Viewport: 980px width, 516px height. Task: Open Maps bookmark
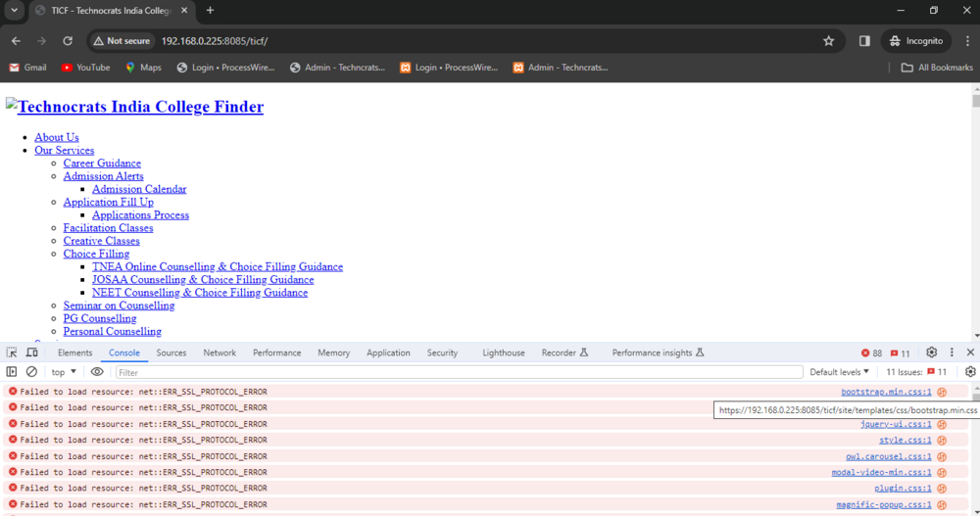(x=144, y=68)
